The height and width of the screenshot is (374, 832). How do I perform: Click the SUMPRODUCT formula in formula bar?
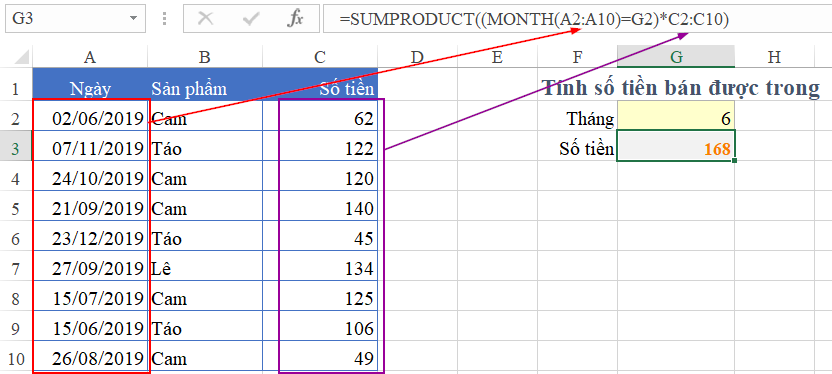(x=535, y=19)
